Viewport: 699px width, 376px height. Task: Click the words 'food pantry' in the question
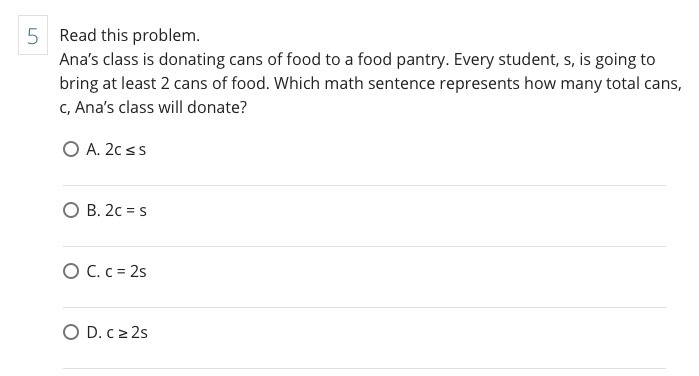(402, 60)
